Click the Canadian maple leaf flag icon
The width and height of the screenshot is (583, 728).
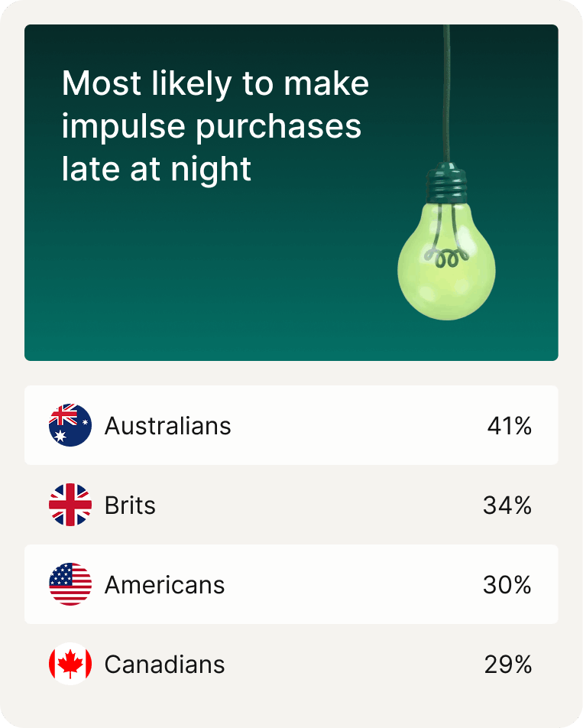click(70, 665)
